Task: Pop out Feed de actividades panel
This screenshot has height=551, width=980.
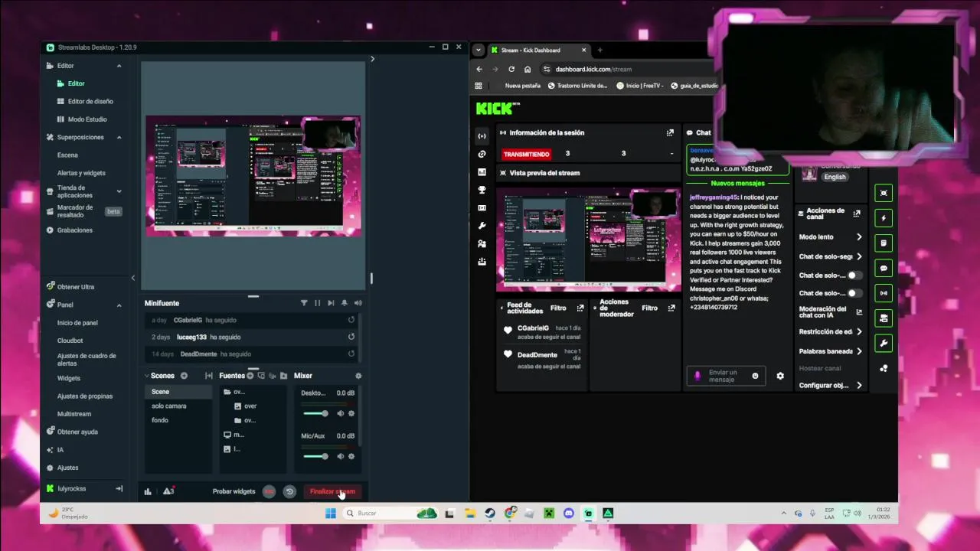Action: (580, 308)
